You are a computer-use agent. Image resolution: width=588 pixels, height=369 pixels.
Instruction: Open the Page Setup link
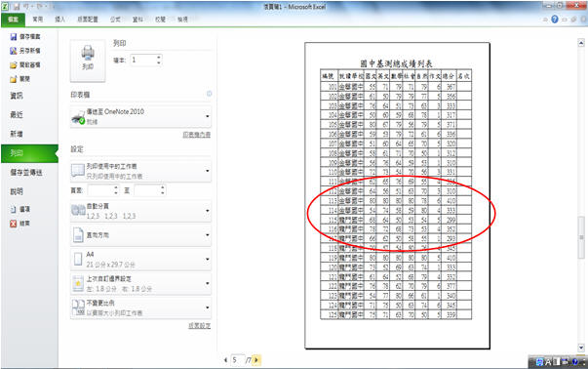(199, 325)
